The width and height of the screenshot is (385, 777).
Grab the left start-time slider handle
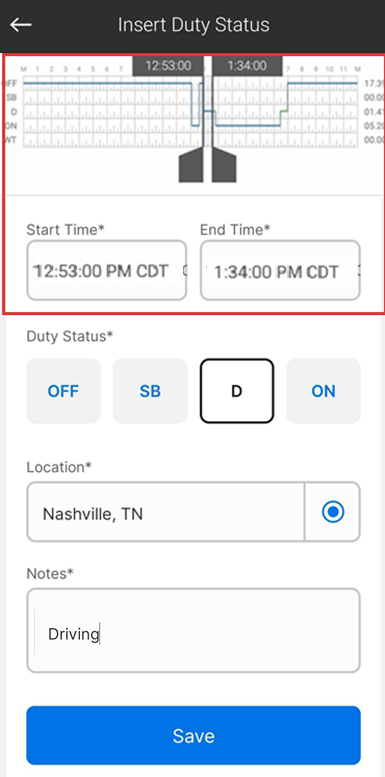coord(191,167)
